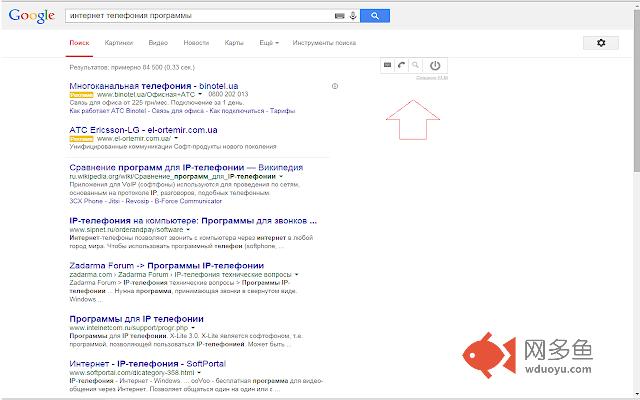Click the phone handset icon in extension toolbar
The width and height of the screenshot is (640, 400).
pos(401,65)
